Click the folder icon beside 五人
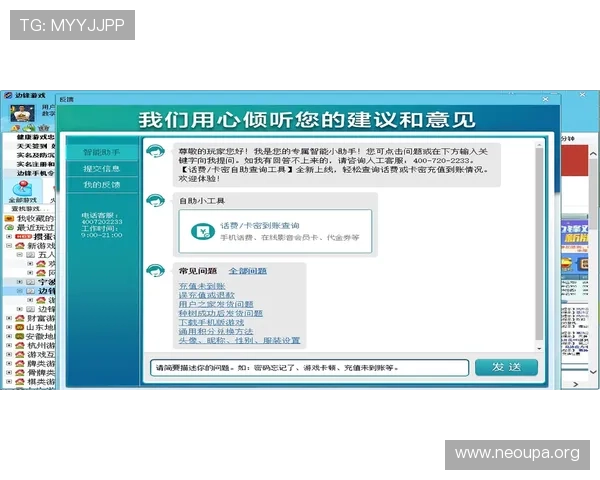 coord(31,255)
